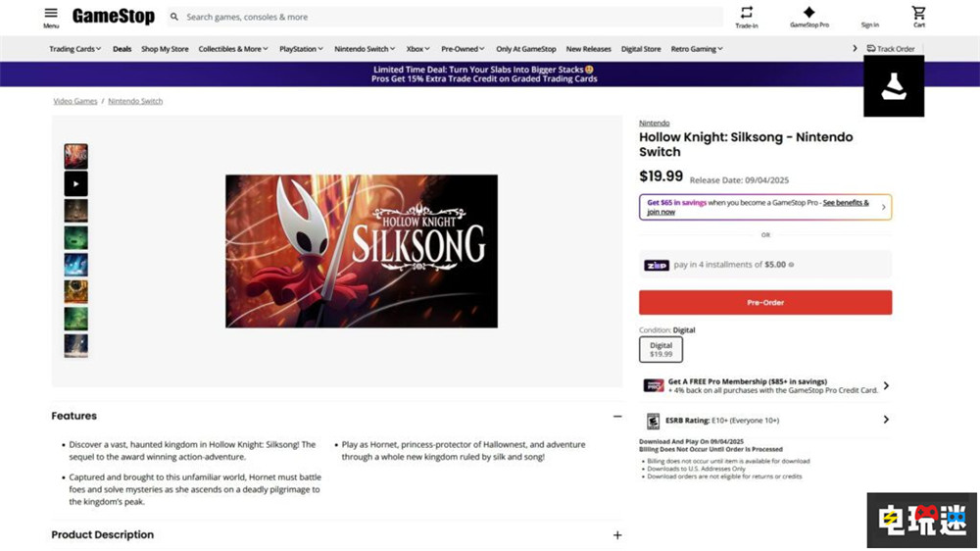Focus the search games input field
Screen dimensions: 980x551
451,17
